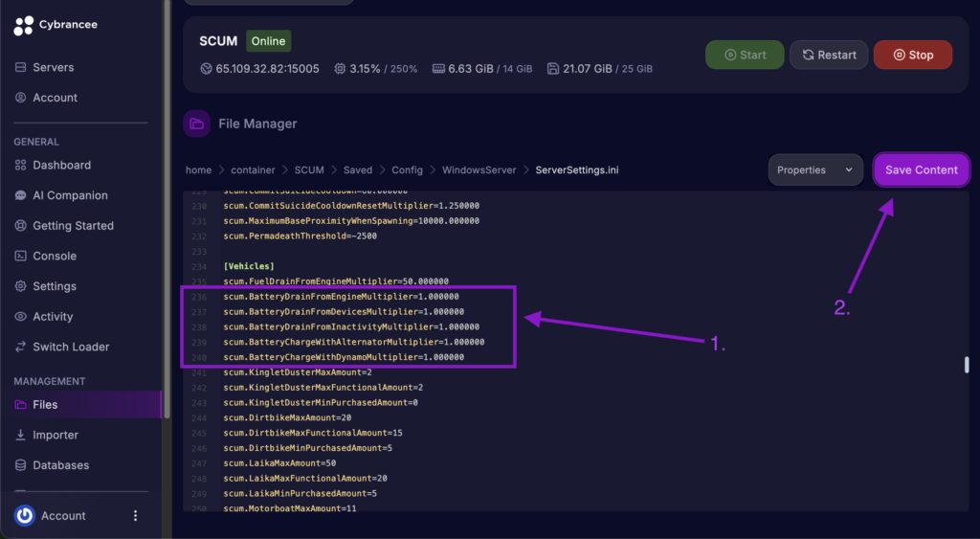Click the user icon beside upper Account
980x539 pixels.
click(21, 98)
